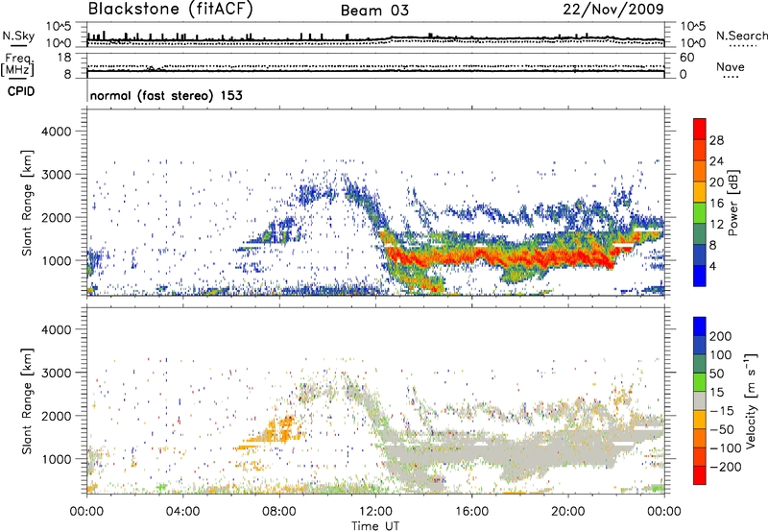Click the -15 label on Velocity colorbar

(x=722, y=411)
